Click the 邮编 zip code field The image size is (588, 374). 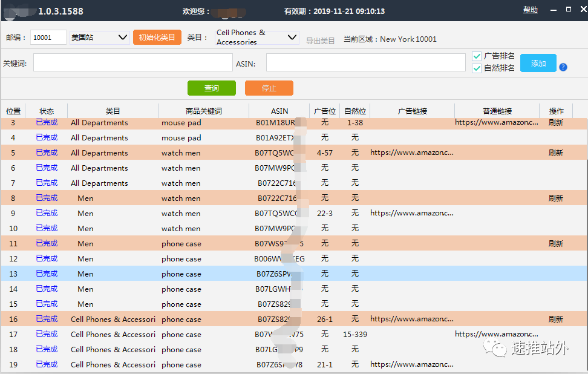coord(48,38)
